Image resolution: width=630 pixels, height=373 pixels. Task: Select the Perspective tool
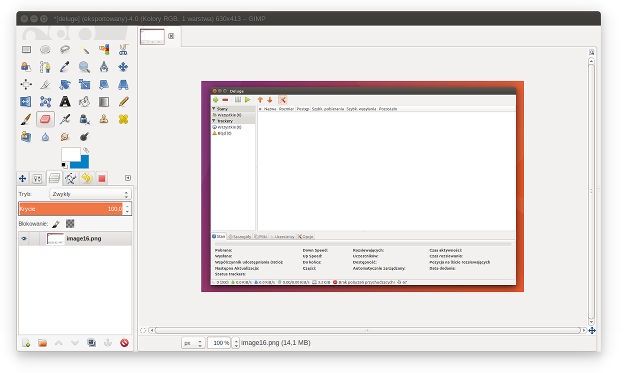coord(123,84)
